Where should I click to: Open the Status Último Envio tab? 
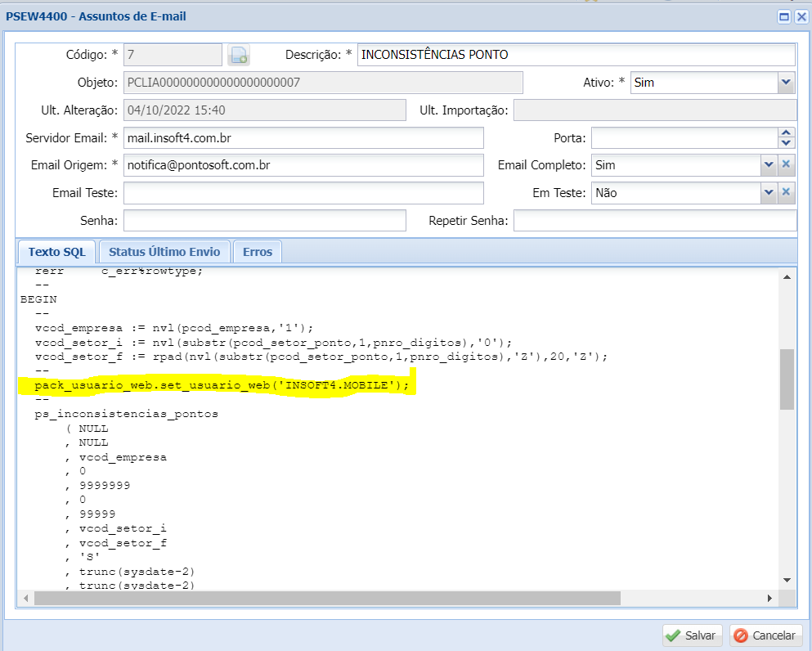click(164, 252)
